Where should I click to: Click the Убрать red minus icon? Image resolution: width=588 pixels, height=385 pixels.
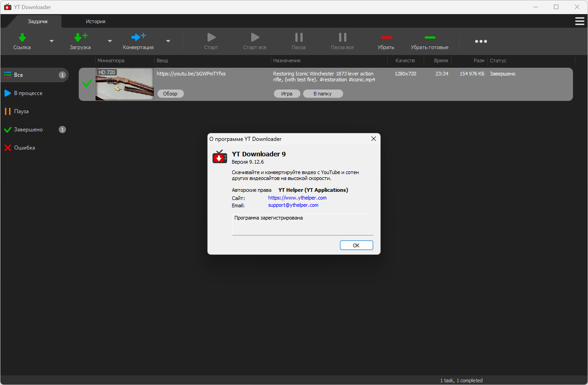[386, 37]
